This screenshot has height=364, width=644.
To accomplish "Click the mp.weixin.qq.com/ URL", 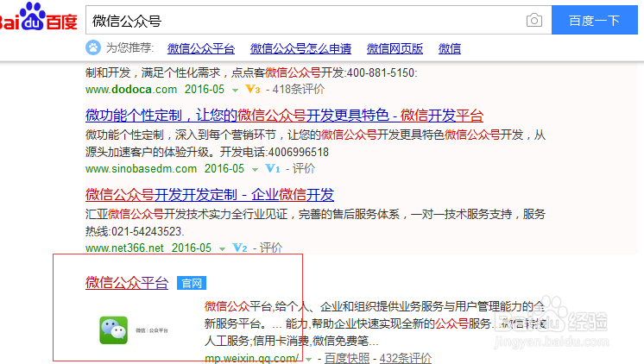I will (x=252, y=358).
